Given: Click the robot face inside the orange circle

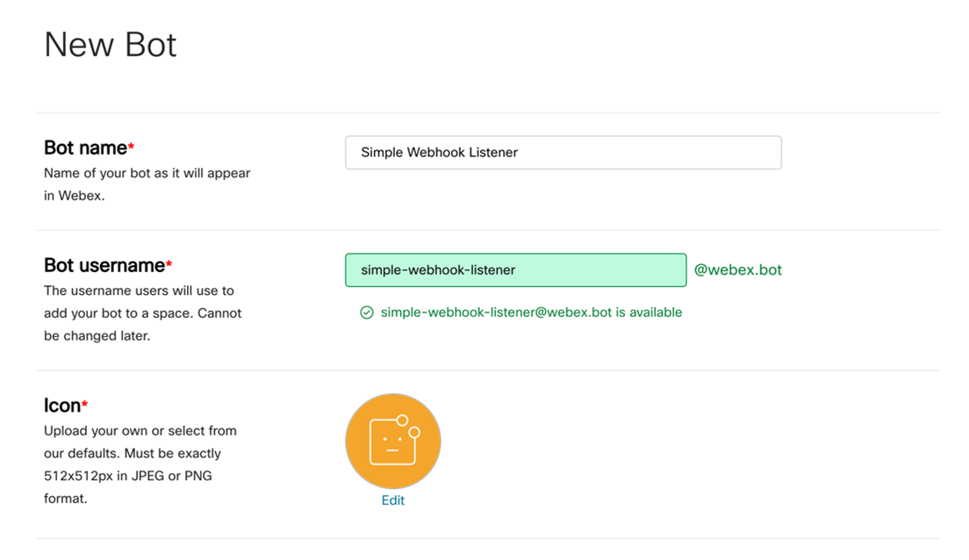Looking at the screenshot, I should coord(389,446).
